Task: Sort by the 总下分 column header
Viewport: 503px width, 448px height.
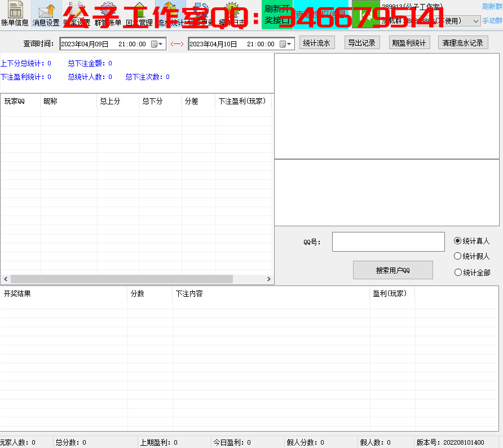Action: 160,101
